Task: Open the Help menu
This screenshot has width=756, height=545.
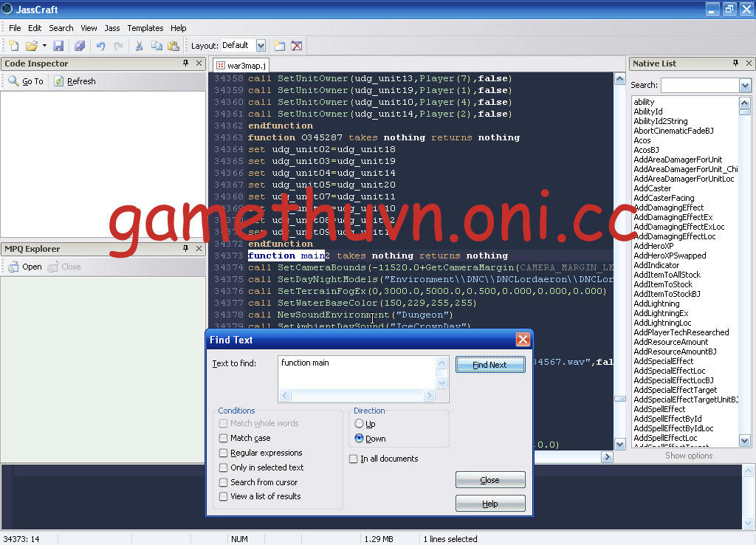Action: tap(179, 28)
